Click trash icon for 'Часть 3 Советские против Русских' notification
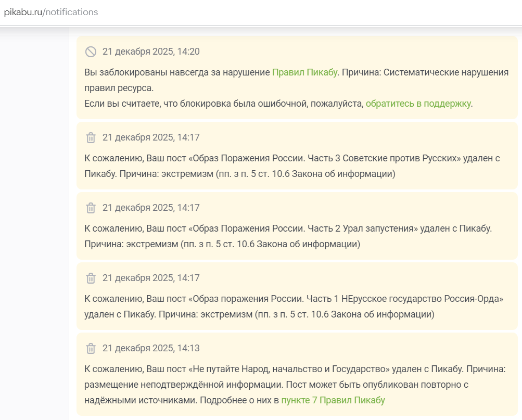This screenshot has height=420, width=522. pyautogui.click(x=91, y=137)
